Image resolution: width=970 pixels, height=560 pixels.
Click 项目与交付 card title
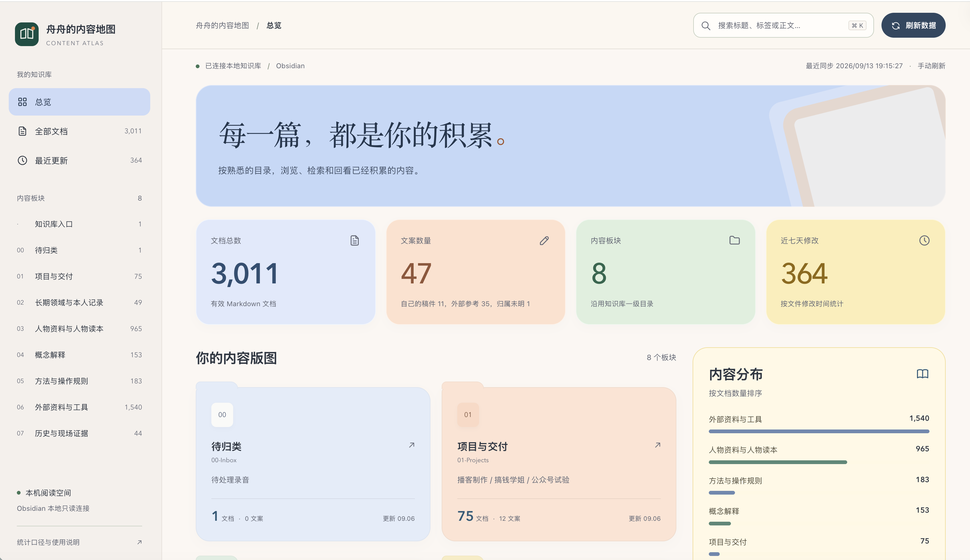pos(483,447)
